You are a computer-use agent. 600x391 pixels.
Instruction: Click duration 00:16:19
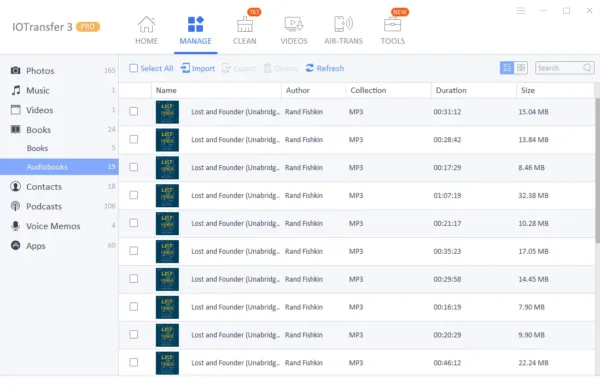click(447, 307)
